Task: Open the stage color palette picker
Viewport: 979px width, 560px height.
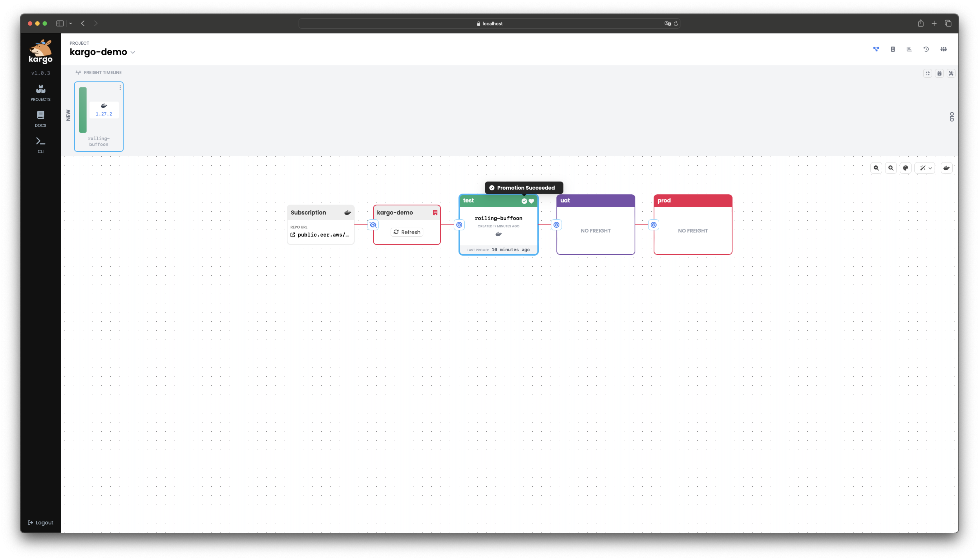Action: tap(905, 168)
